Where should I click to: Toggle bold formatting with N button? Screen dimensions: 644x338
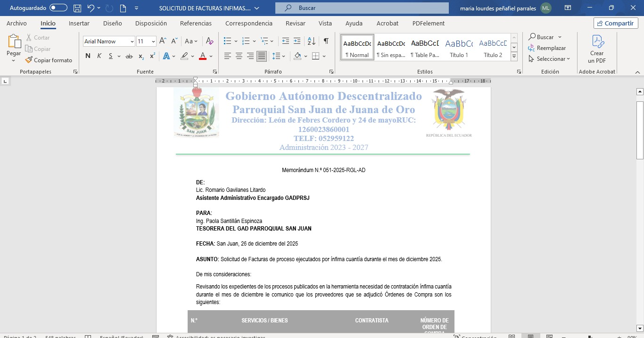pyautogui.click(x=88, y=56)
